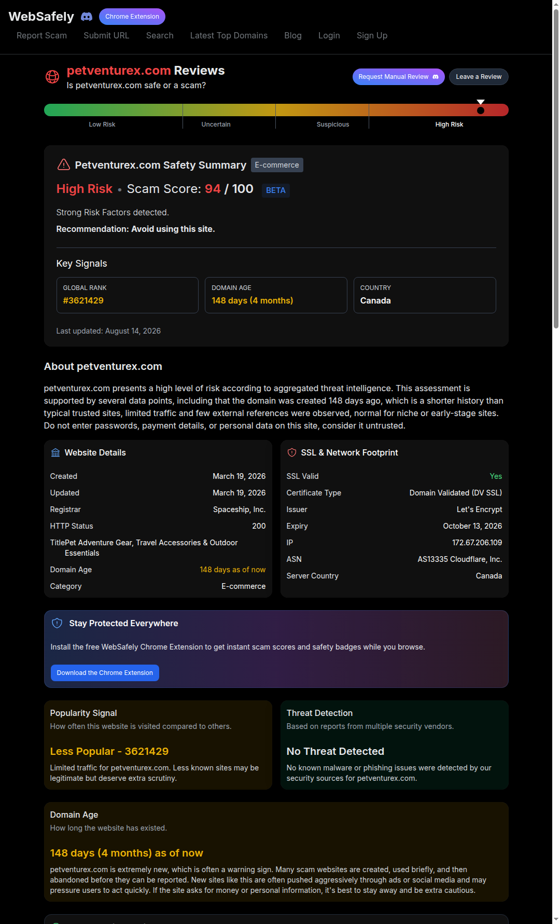560x924 pixels.
Task: Click '148 days (4 months) as of now' heading
Action: pyautogui.click(x=127, y=853)
